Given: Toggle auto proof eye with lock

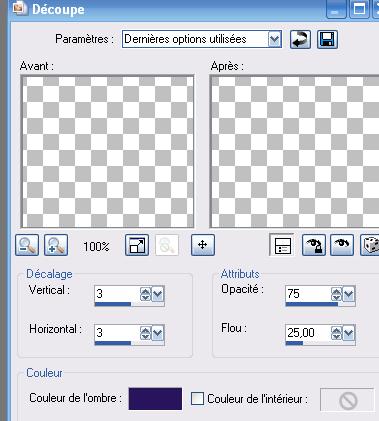Looking at the screenshot, I should pyautogui.click(x=313, y=245).
